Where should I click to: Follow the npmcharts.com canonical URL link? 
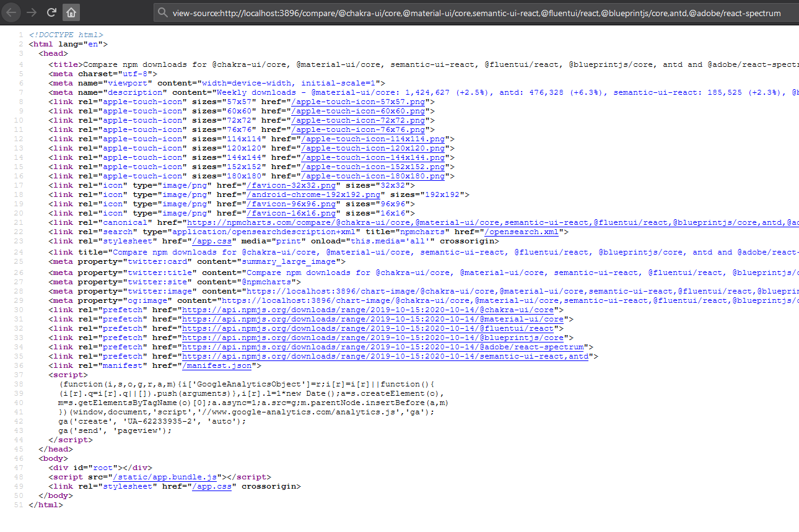click(x=492, y=222)
